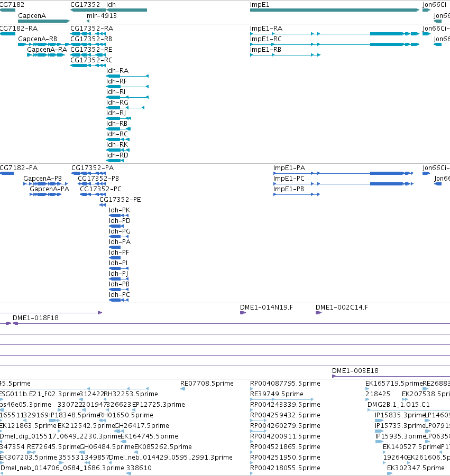This screenshot has height=476, width=450.
Task: Click the RE07708.5prime EST label
Action: 207,384
